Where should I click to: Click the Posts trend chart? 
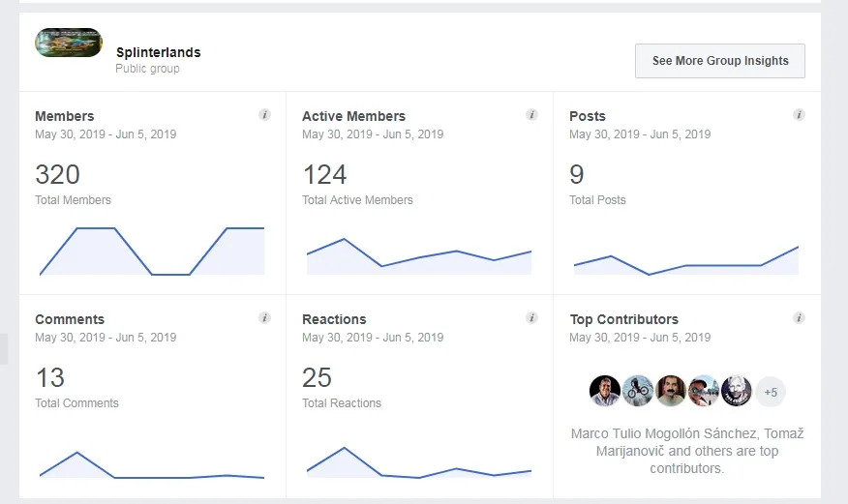tap(685, 261)
